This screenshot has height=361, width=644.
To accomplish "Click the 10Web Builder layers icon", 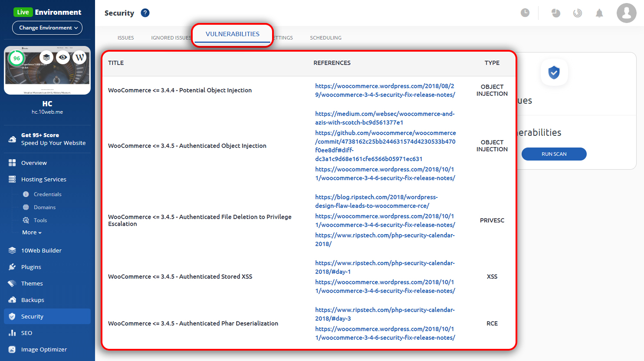I will click(12, 250).
